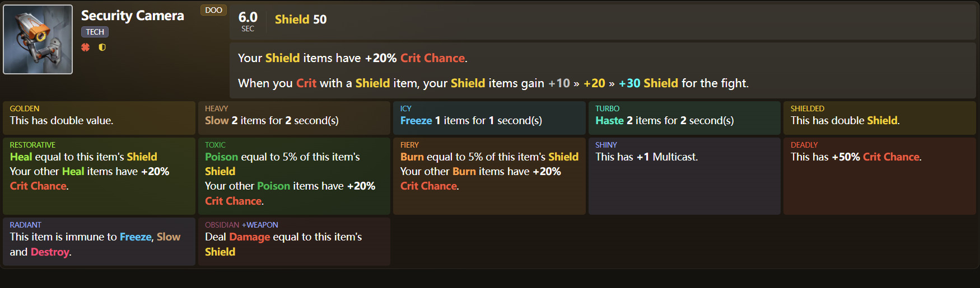Click the 6.0 SEC cooldown display
The height and width of the screenshot is (288, 980).
pyautogui.click(x=248, y=21)
